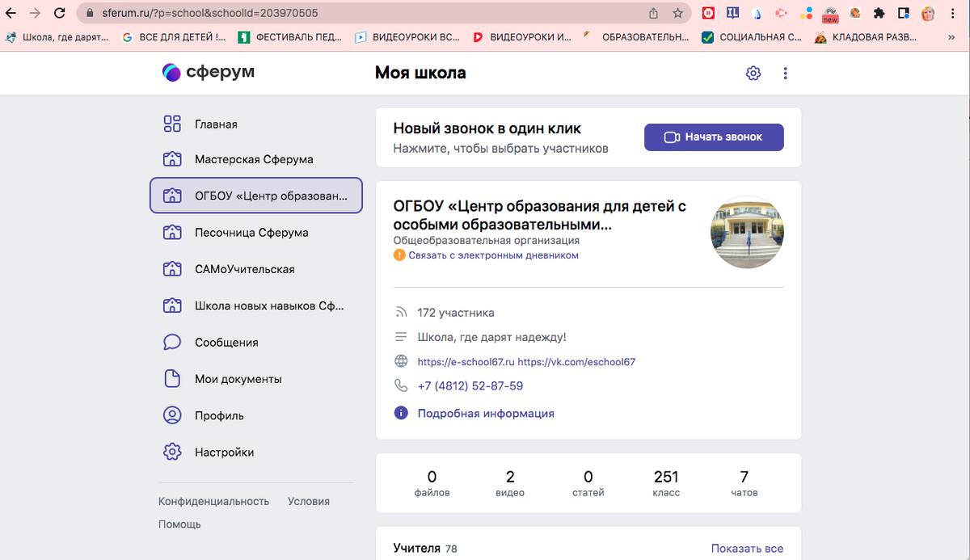Open the Условия footer link
Screen dimensions: 970x560
[x=309, y=501]
